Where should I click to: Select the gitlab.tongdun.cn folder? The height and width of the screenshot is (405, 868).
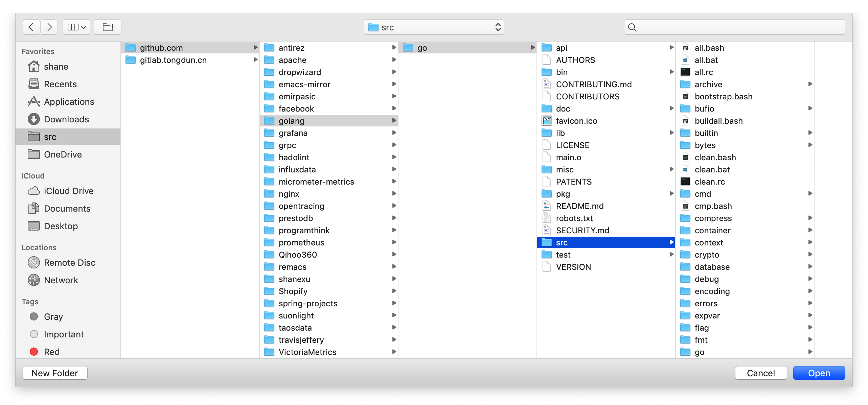(x=173, y=60)
